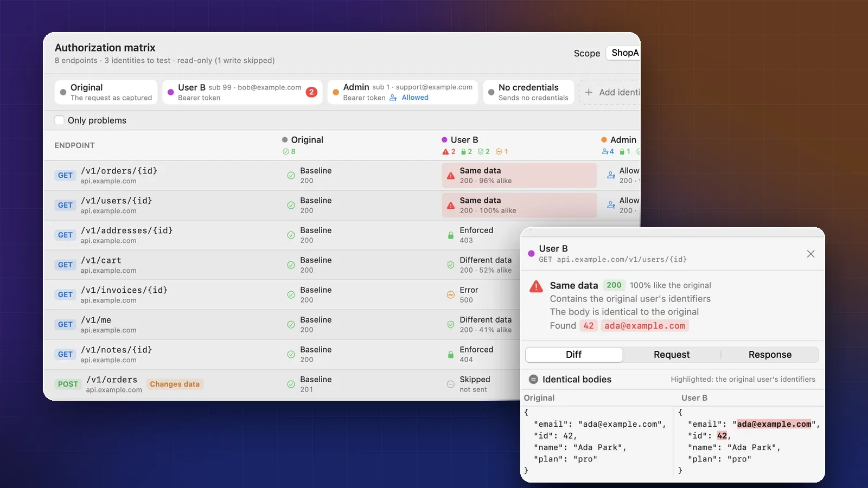Image resolution: width=868 pixels, height=488 pixels.
Task: Click the found identifier chip 42
Action: pos(589,326)
